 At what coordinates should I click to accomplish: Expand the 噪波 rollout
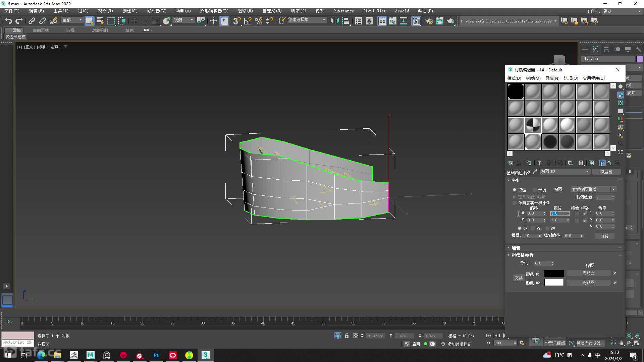516,248
